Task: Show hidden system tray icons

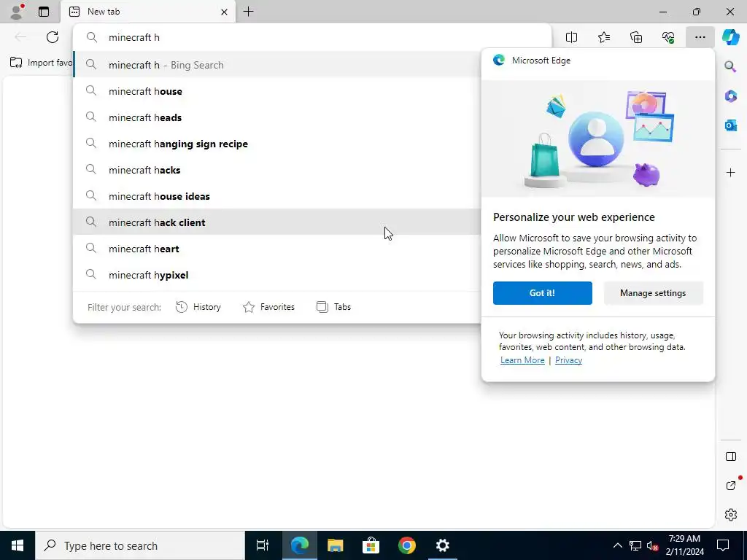Action: click(617, 545)
